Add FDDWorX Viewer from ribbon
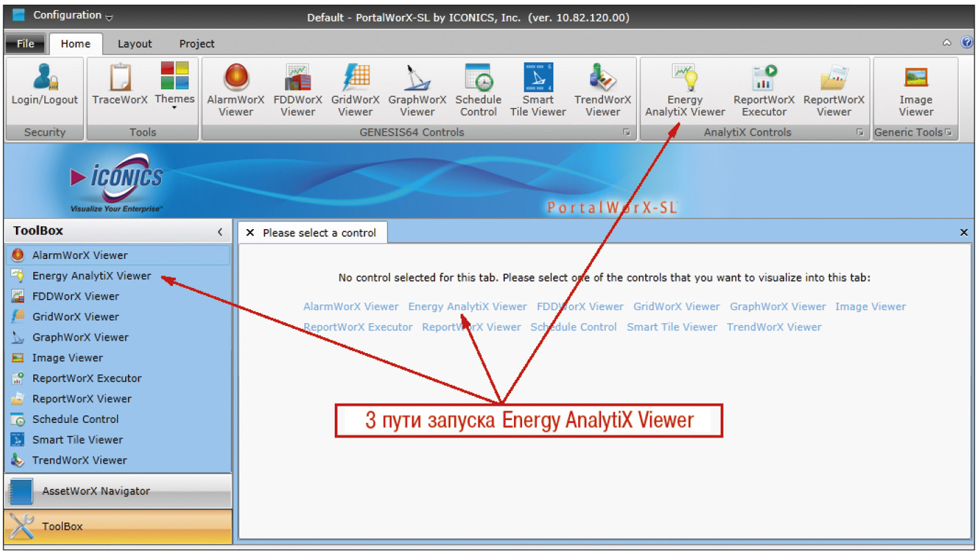Viewport: 980px width, 551px height. (x=297, y=91)
